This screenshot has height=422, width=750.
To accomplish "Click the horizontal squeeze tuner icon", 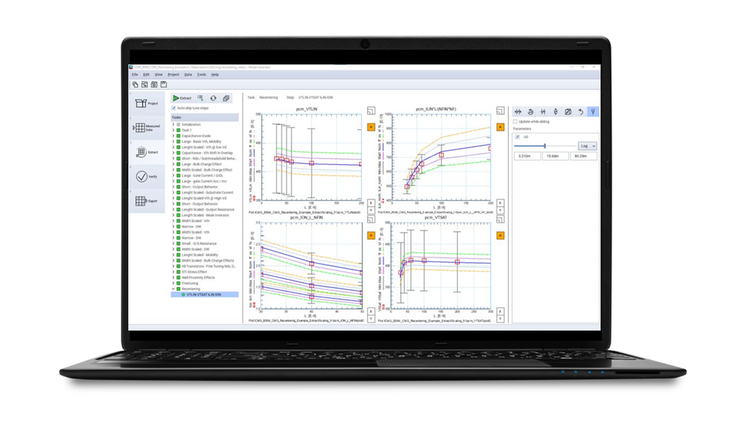I will pos(518,111).
